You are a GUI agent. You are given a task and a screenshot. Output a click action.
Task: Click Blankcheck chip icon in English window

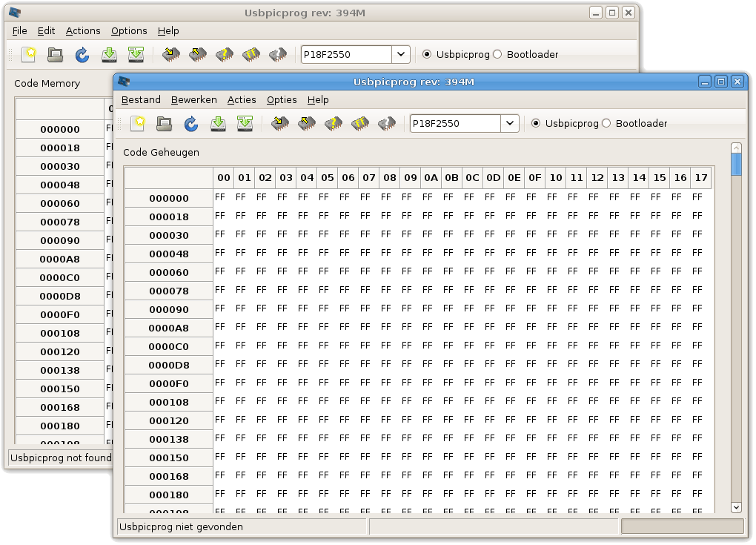click(278, 55)
